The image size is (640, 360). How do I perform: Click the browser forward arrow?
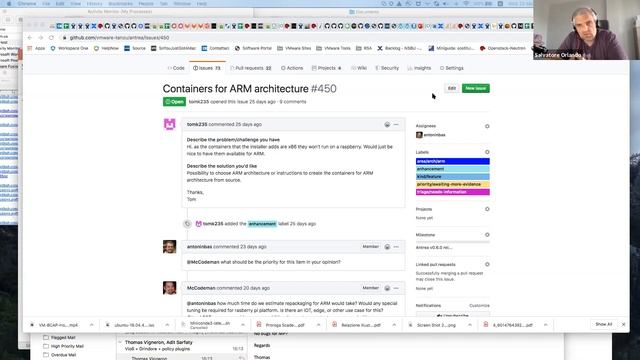40,38
